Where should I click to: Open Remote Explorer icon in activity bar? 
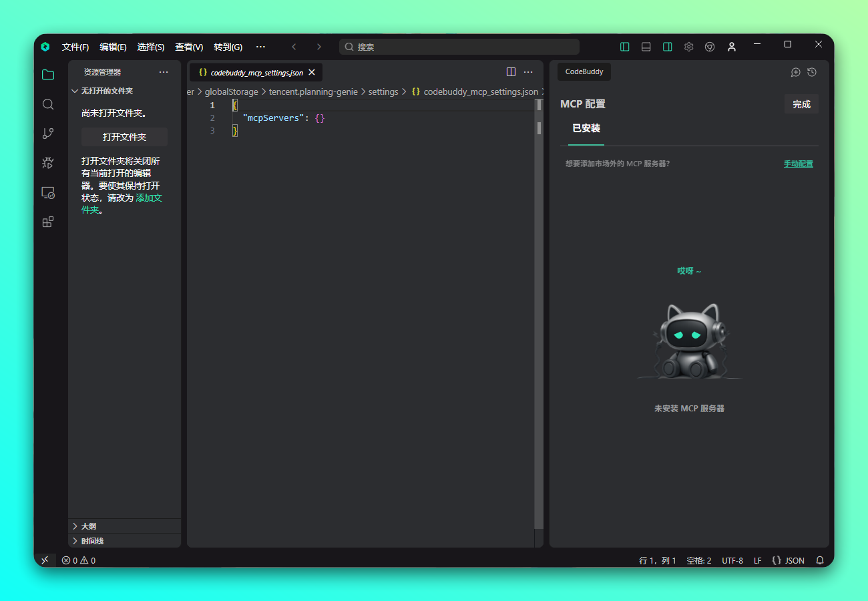tap(48, 193)
